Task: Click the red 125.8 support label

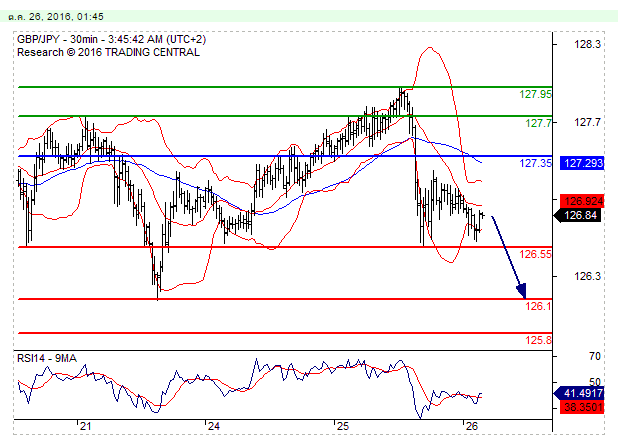Action: 538,340
